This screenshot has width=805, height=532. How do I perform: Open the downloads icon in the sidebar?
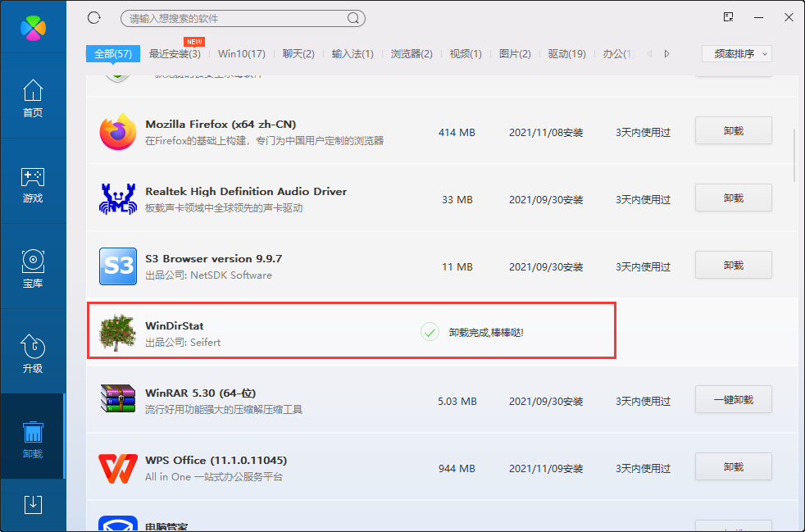point(33,504)
